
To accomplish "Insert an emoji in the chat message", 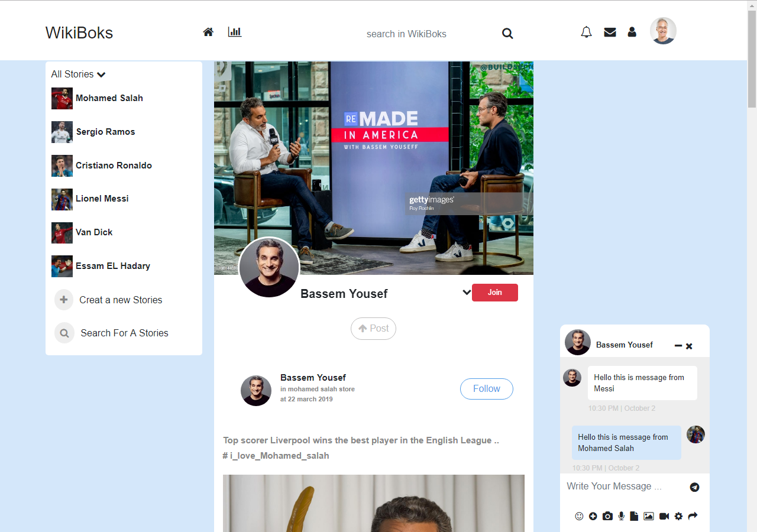I will 579,516.
